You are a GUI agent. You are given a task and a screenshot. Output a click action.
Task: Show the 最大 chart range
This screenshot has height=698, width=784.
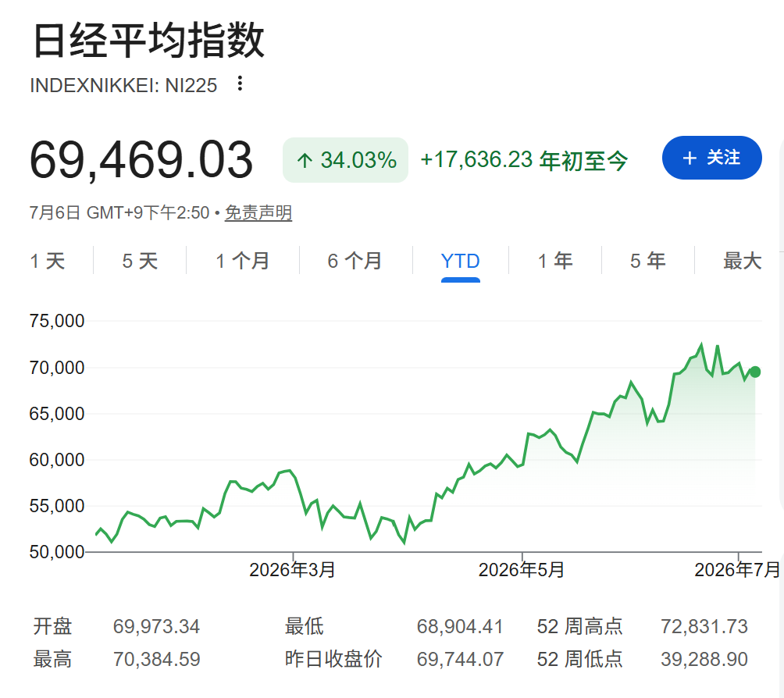click(743, 261)
